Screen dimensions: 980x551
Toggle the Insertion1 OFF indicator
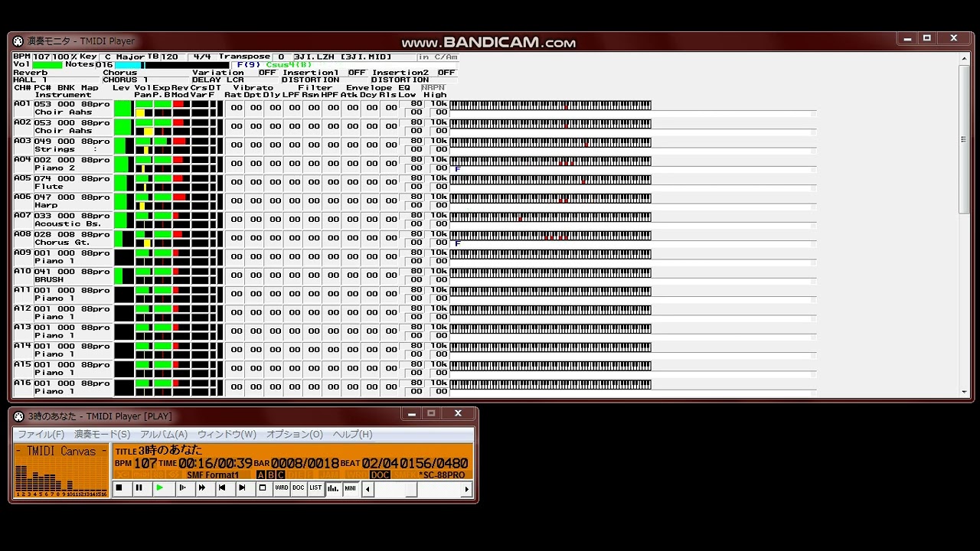[x=357, y=73]
